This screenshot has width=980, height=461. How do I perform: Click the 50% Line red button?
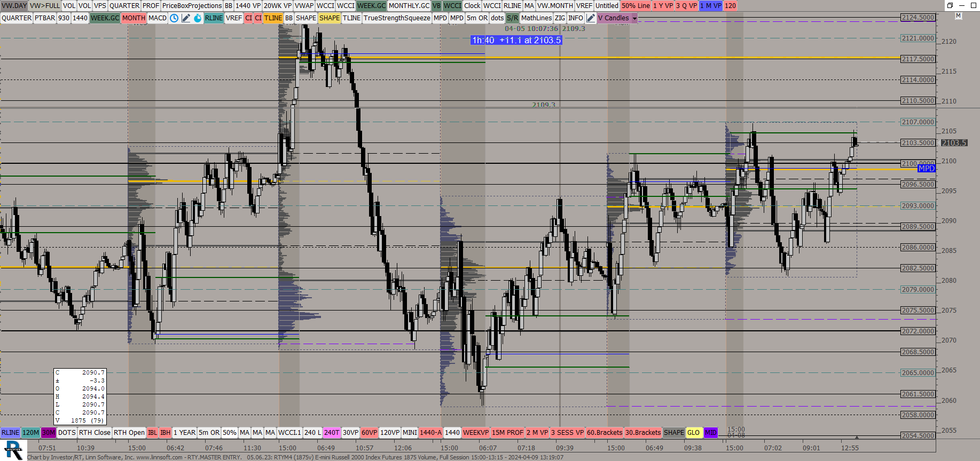(635, 5)
